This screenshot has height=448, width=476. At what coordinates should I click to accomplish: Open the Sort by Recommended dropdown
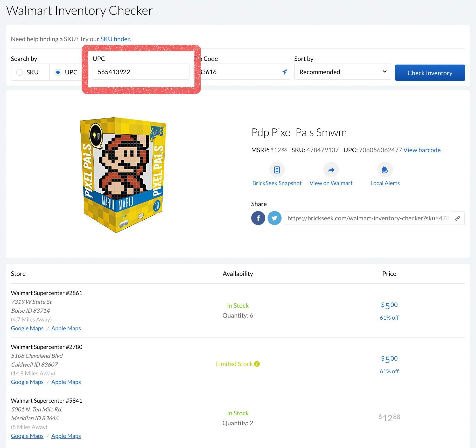[342, 72]
